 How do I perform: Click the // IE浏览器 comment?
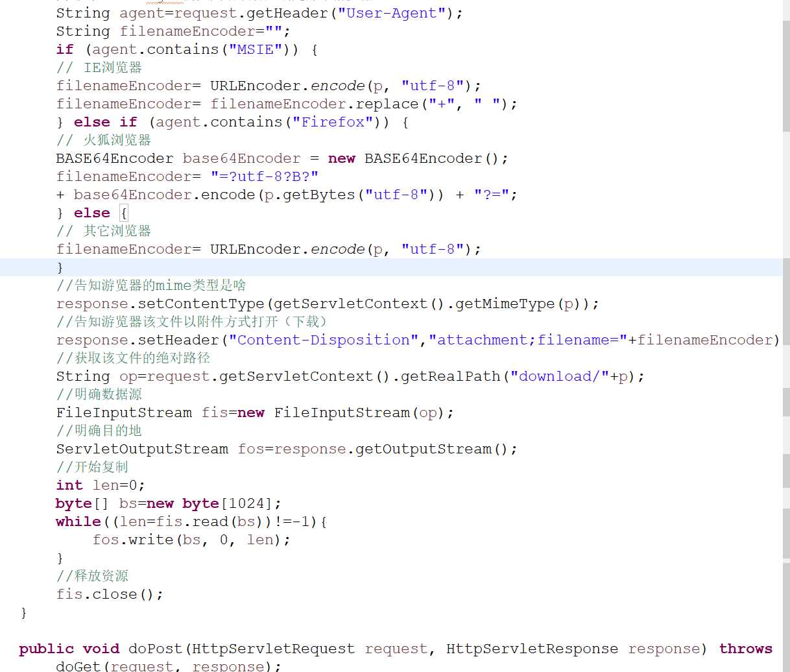[99, 67]
